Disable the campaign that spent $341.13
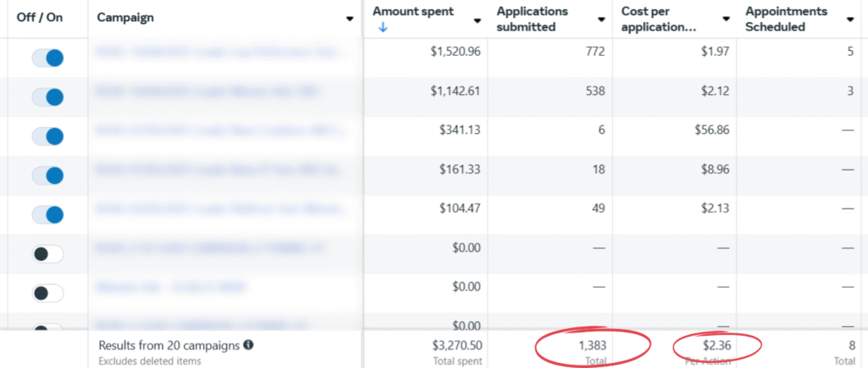This screenshot has width=868, height=368. (48, 136)
